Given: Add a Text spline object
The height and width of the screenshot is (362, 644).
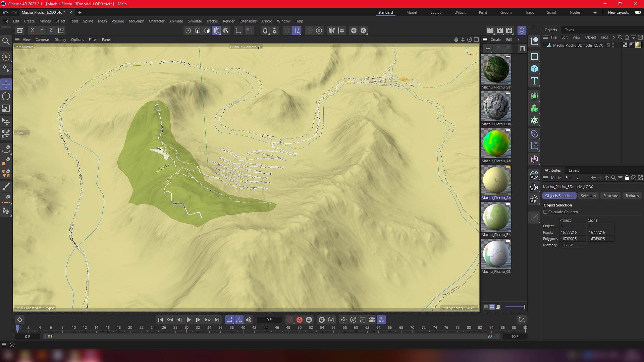Looking at the screenshot, I should click(x=534, y=81).
